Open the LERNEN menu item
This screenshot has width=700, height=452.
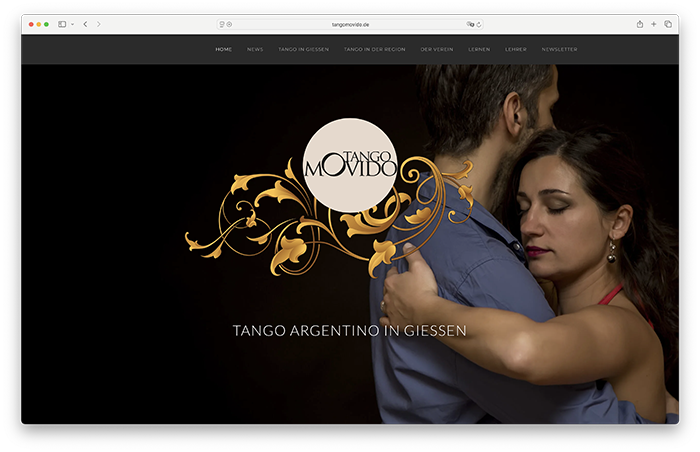click(479, 50)
